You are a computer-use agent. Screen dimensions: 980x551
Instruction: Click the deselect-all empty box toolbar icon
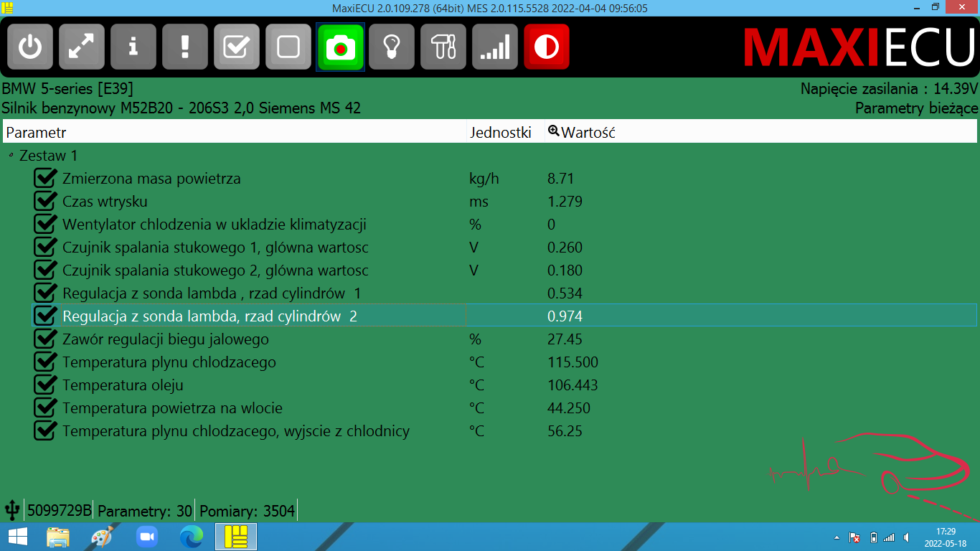click(x=288, y=47)
